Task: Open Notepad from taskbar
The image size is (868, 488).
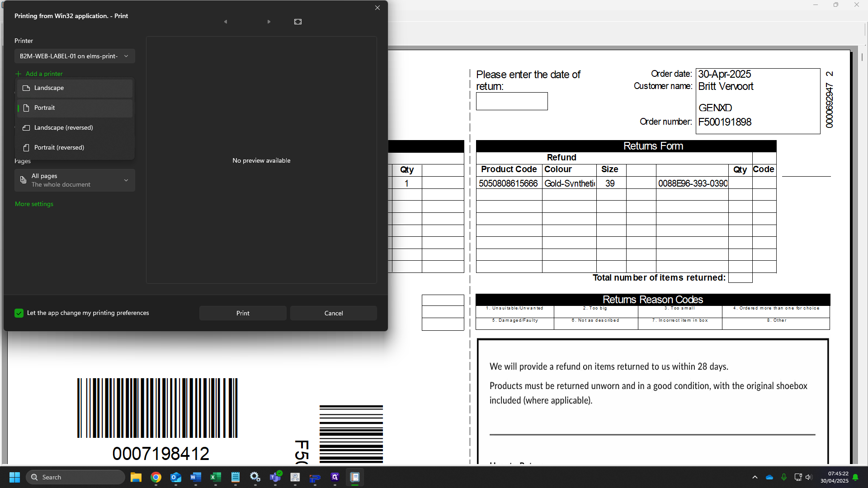Action: 236,477
